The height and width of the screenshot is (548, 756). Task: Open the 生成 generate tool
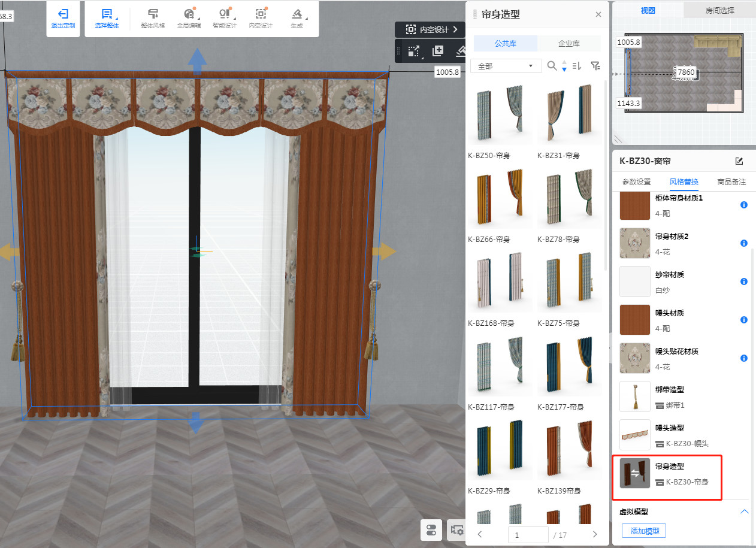point(297,19)
